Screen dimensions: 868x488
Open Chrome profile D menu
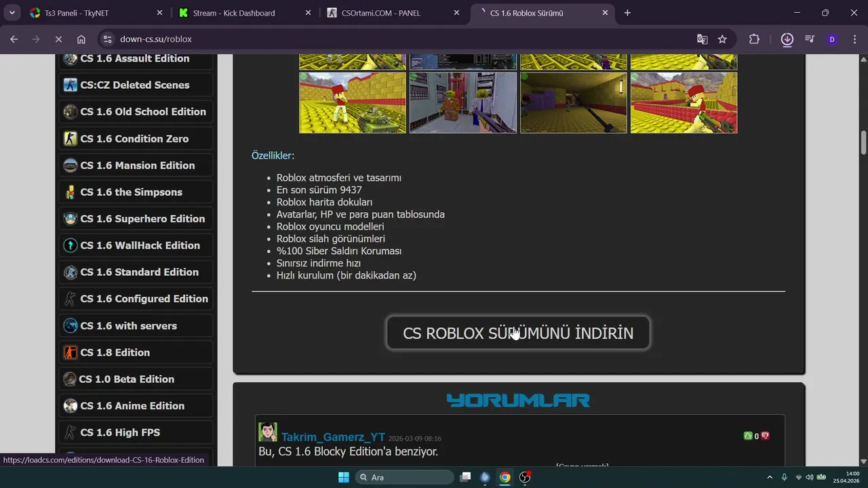point(832,39)
